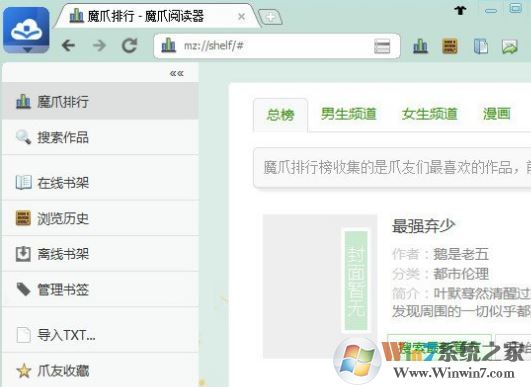Open 搜索作品 in sidebar
This screenshot has width=531, height=387.
coord(100,137)
